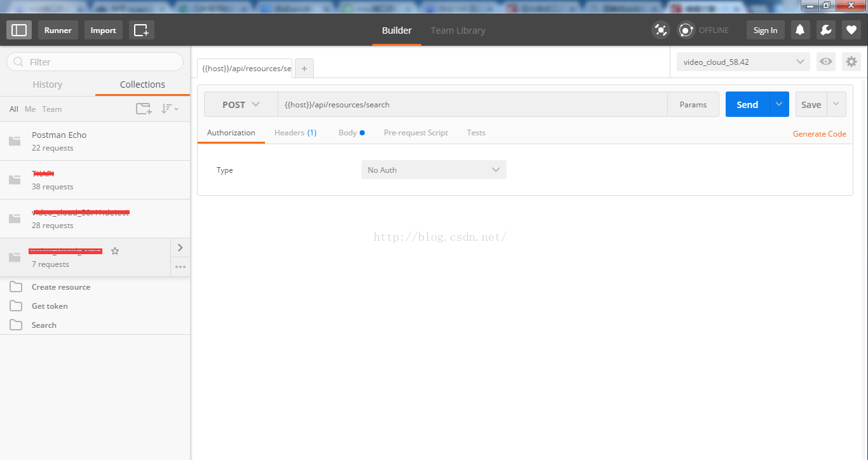Click the heart icon in header
Screen dimensions: 868x460
[x=851, y=30]
